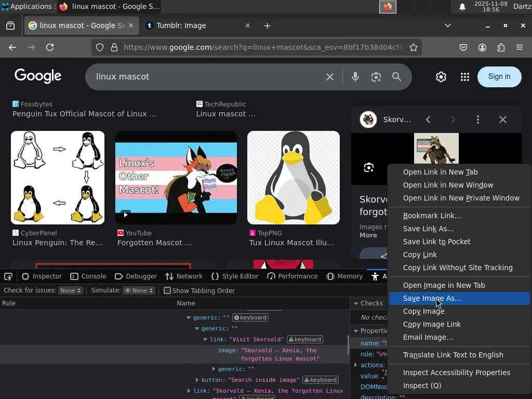Bookmark this page with the star icon

[413, 47]
